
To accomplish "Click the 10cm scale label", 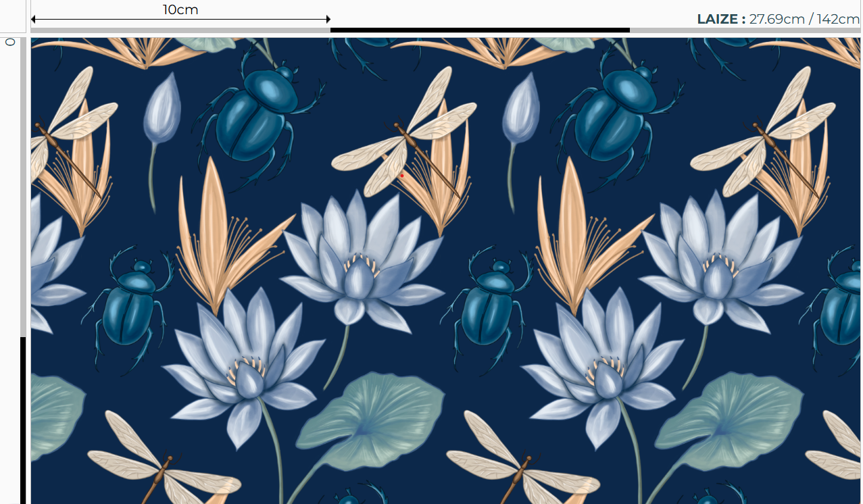I will coord(180,9).
